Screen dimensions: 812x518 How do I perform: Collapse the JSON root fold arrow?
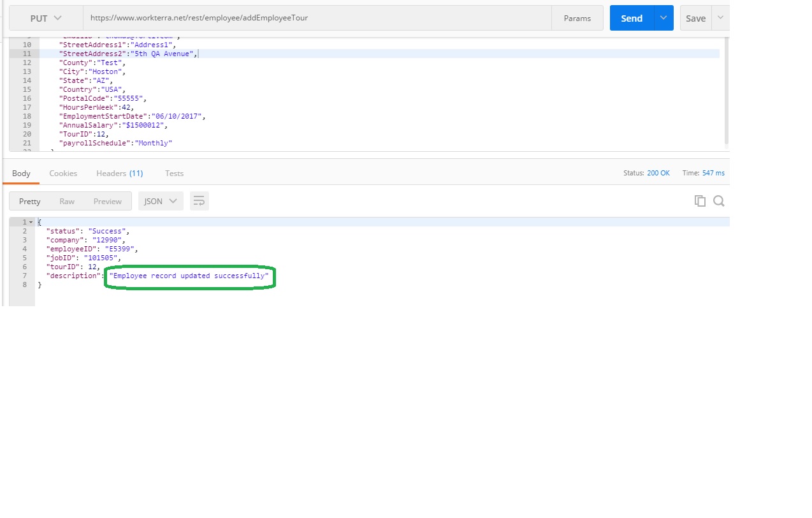coord(31,222)
